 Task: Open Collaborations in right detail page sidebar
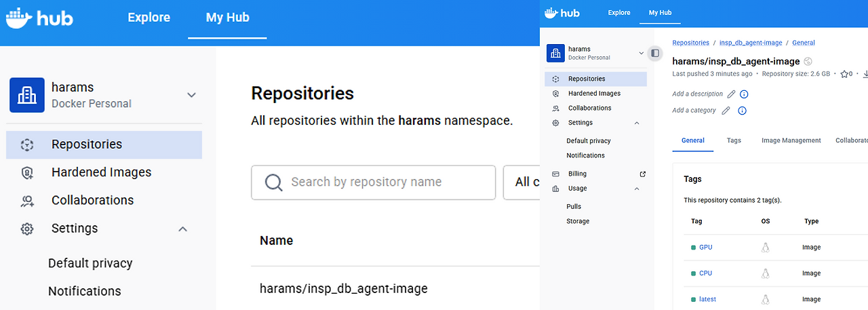pyautogui.click(x=595, y=108)
